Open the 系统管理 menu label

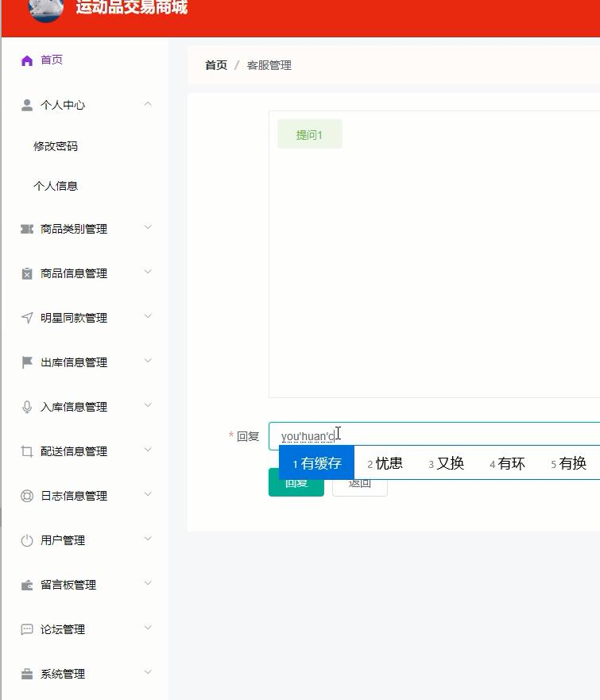(63, 674)
